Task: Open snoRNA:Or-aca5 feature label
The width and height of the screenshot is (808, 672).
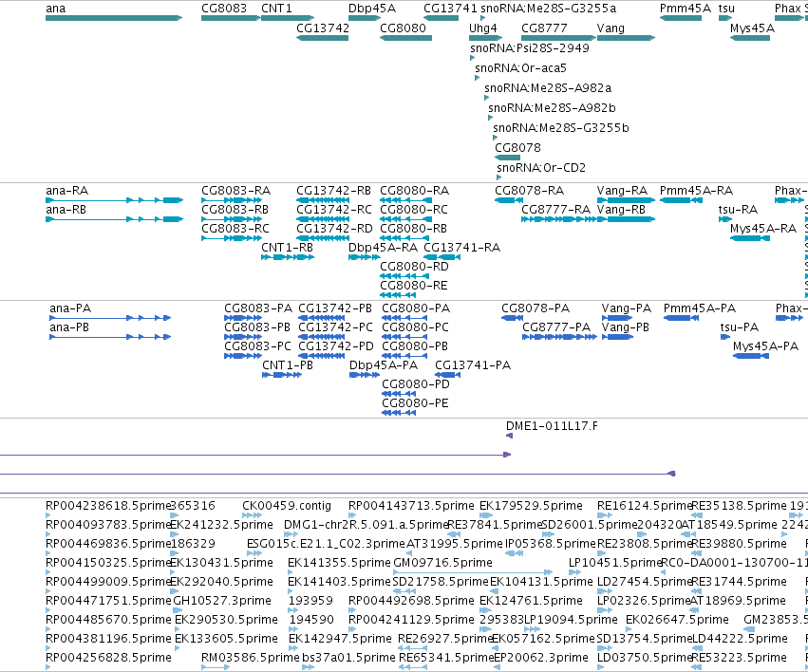Action: pyautogui.click(x=520, y=68)
